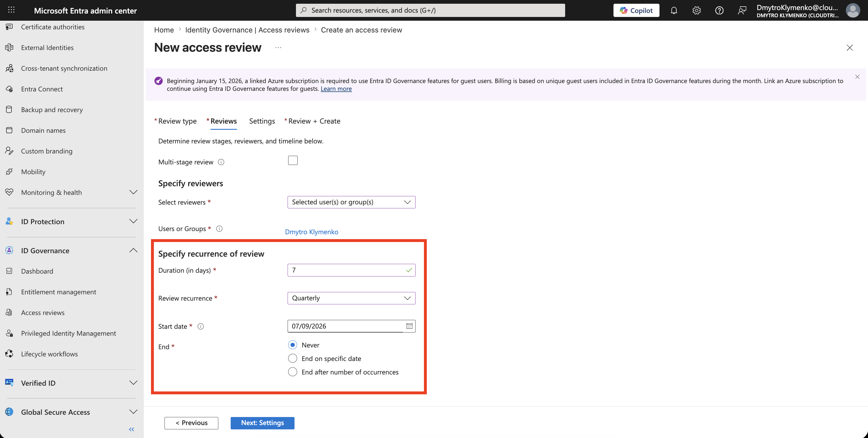Open the Copilot button
868x438 pixels.
[636, 10]
